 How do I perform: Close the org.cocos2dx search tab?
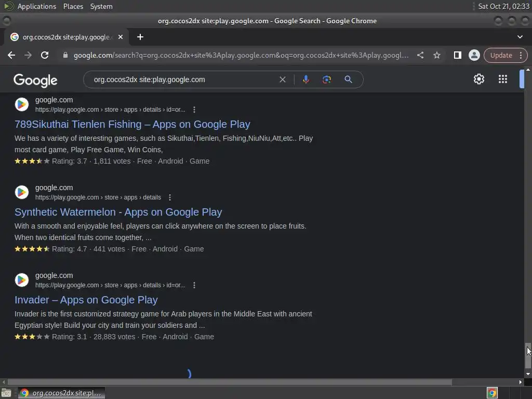pyautogui.click(x=121, y=37)
